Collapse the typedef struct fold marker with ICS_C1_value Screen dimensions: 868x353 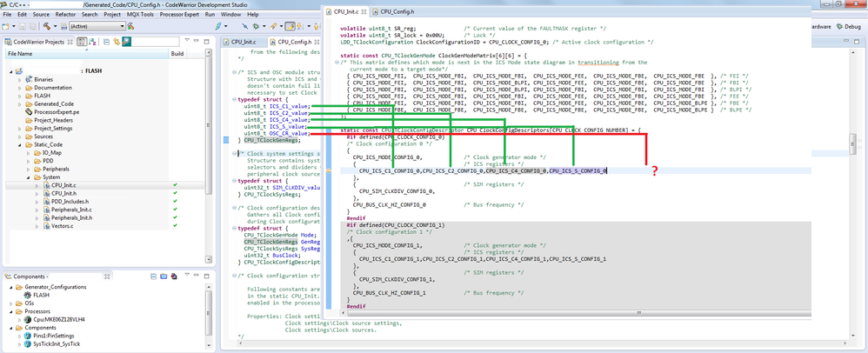(x=234, y=100)
